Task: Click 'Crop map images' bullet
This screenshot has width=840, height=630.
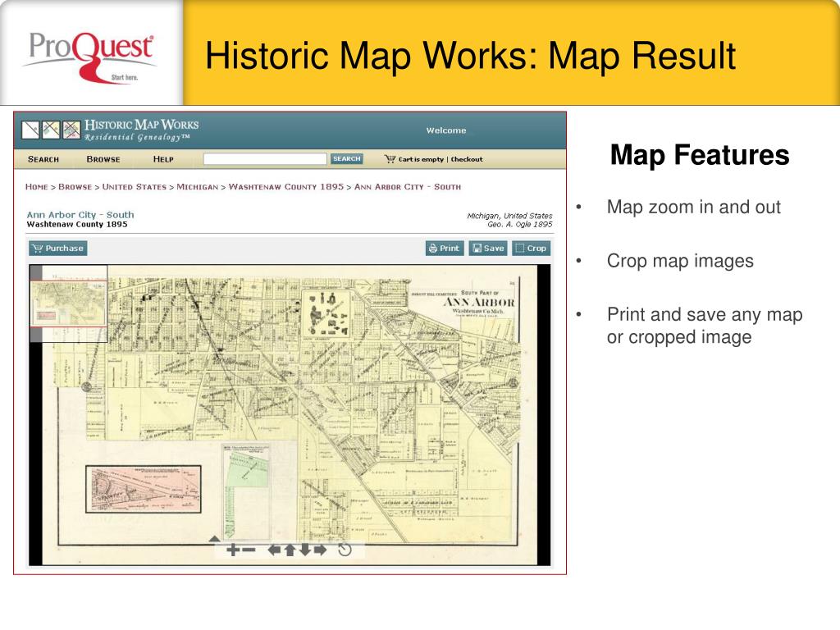Action: point(680,261)
